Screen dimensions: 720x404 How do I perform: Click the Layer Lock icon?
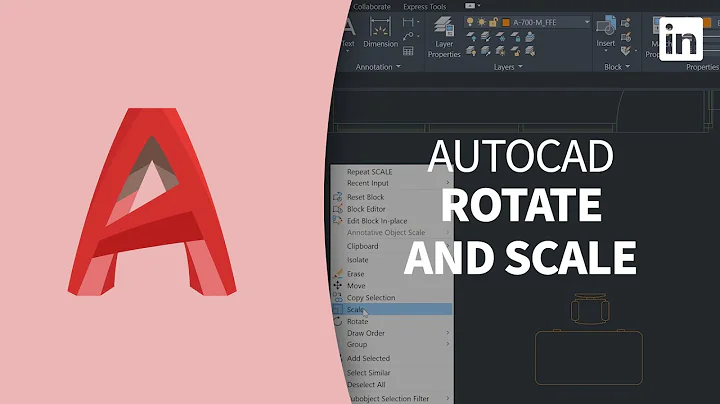tap(515, 37)
